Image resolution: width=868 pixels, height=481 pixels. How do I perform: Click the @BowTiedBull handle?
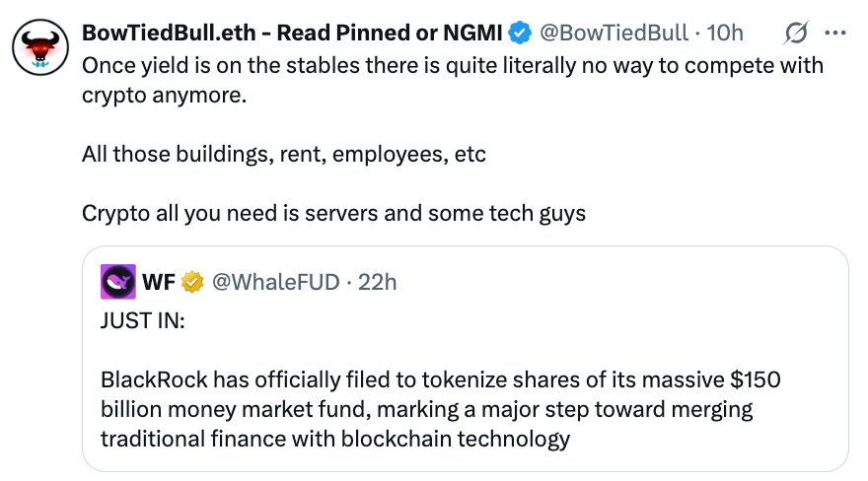point(614,32)
